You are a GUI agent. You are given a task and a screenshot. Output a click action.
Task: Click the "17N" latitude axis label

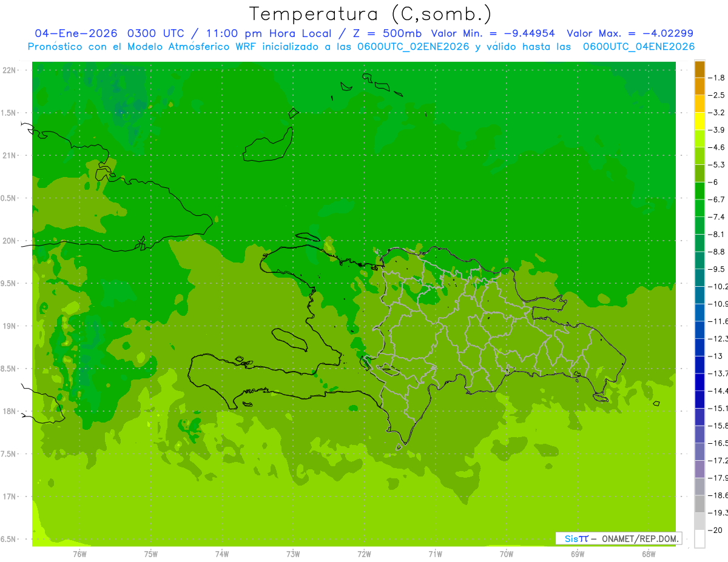tap(9, 497)
